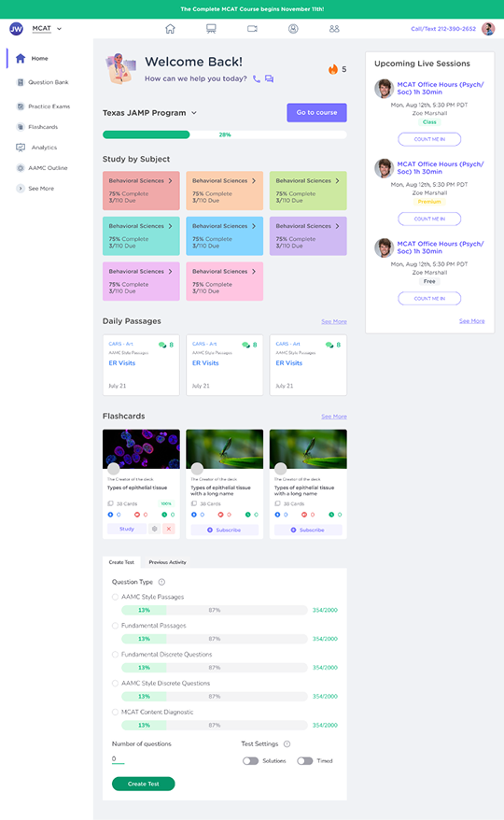Open the purple Behavioral Sciences card chevron
The width and height of the screenshot is (504, 820).
(337, 226)
